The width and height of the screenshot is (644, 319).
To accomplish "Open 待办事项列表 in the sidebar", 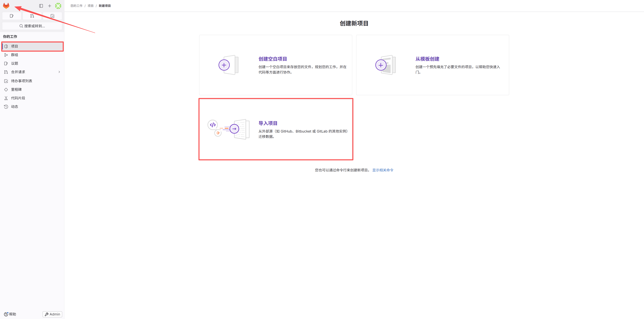I will point(32,81).
